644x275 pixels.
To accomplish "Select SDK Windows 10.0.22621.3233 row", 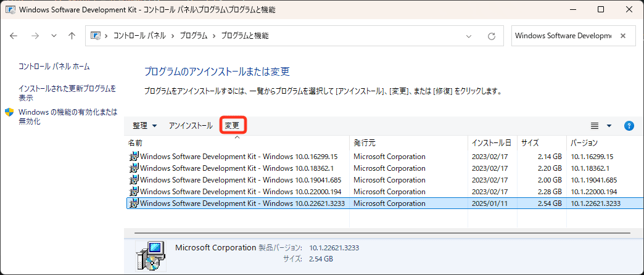I will (385, 203).
